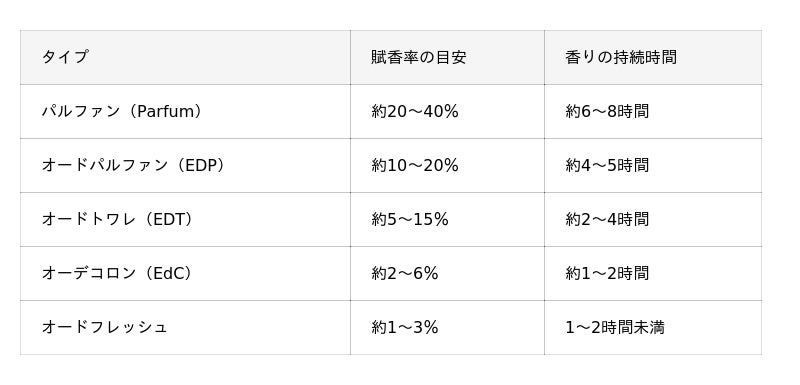
Task: Click the 約6〜8時間 cell
Action: point(653,112)
